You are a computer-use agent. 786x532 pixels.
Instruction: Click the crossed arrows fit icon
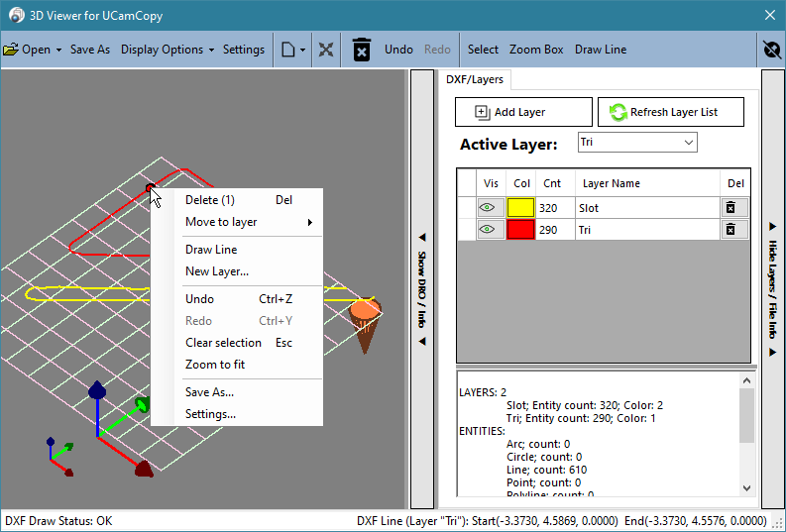coord(326,50)
